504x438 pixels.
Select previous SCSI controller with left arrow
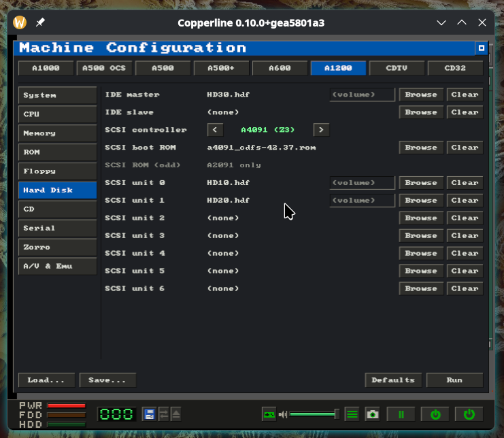[215, 130]
